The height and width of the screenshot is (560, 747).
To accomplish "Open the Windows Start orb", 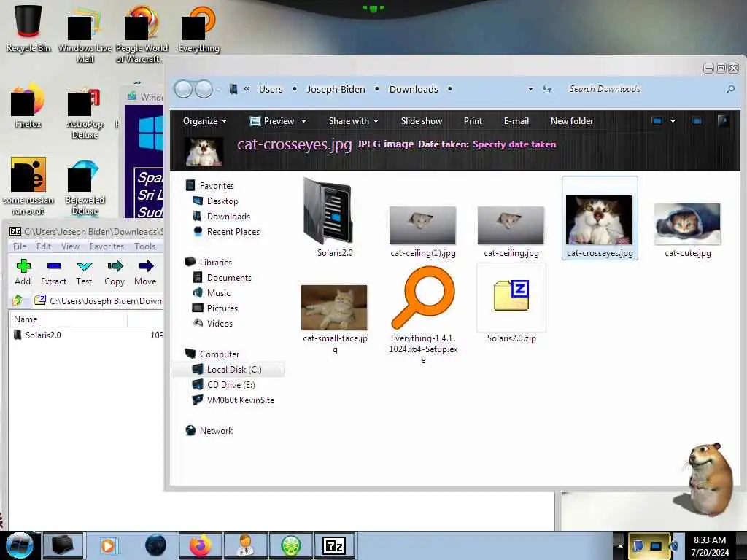I will tap(19, 545).
